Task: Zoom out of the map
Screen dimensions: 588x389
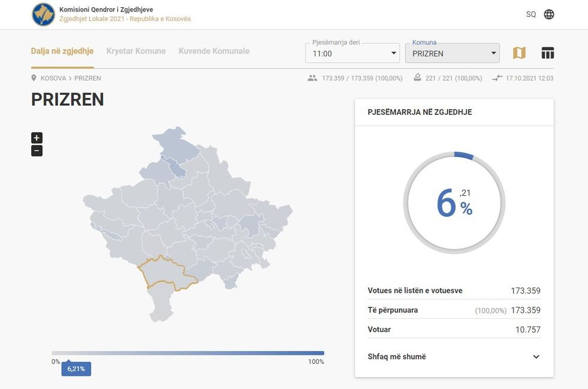Action: click(37, 151)
